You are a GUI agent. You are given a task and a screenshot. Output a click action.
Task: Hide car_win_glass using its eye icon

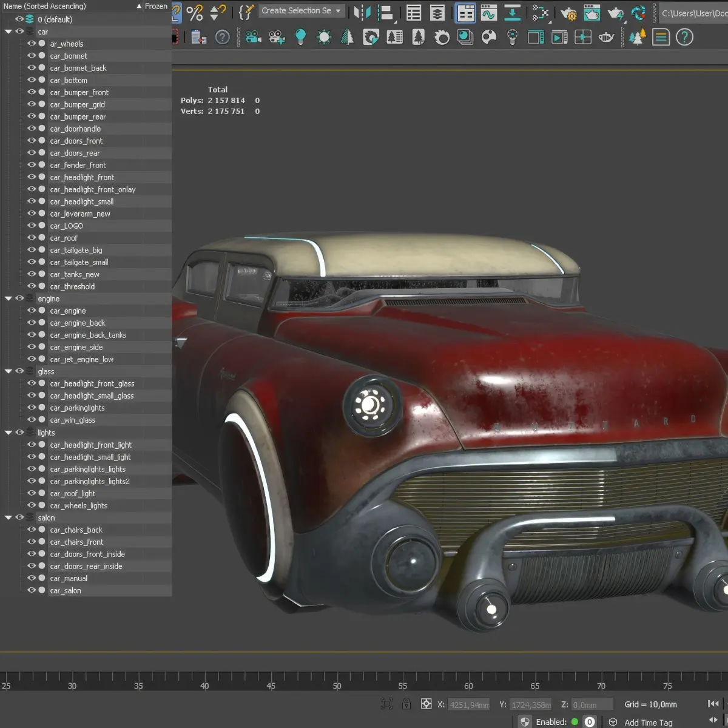point(32,420)
